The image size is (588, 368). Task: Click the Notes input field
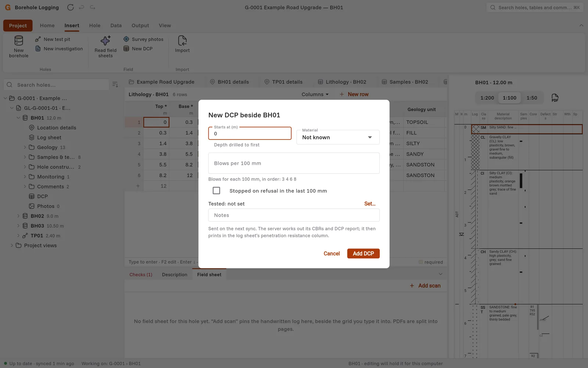pos(294,215)
